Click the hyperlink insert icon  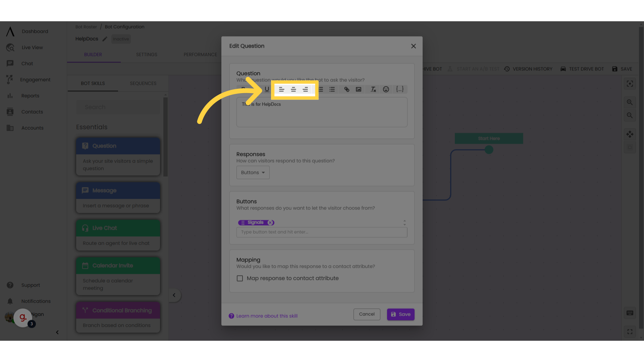point(347,89)
